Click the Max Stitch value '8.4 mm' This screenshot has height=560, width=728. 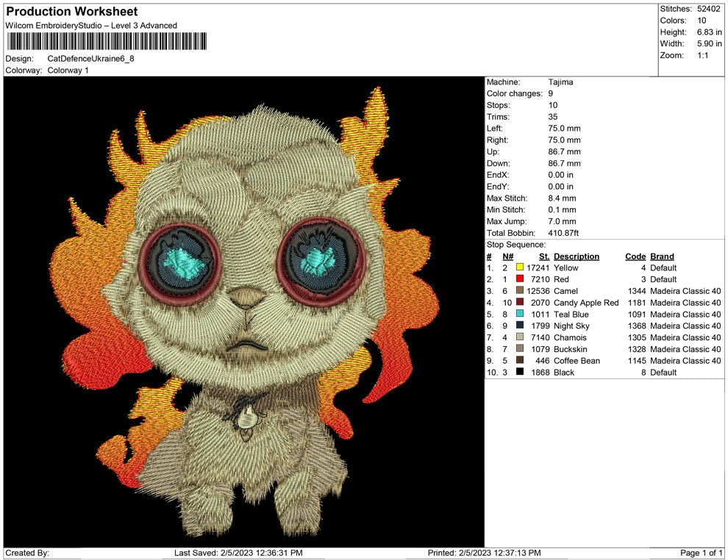pyautogui.click(x=562, y=198)
